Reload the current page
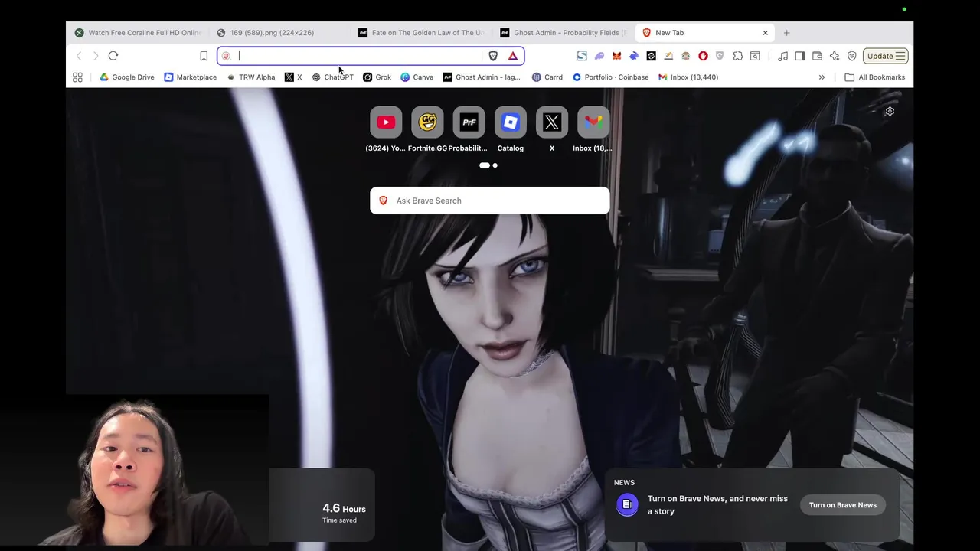The height and width of the screenshot is (551, 980). pyautogui.click(x=113, y=56)
